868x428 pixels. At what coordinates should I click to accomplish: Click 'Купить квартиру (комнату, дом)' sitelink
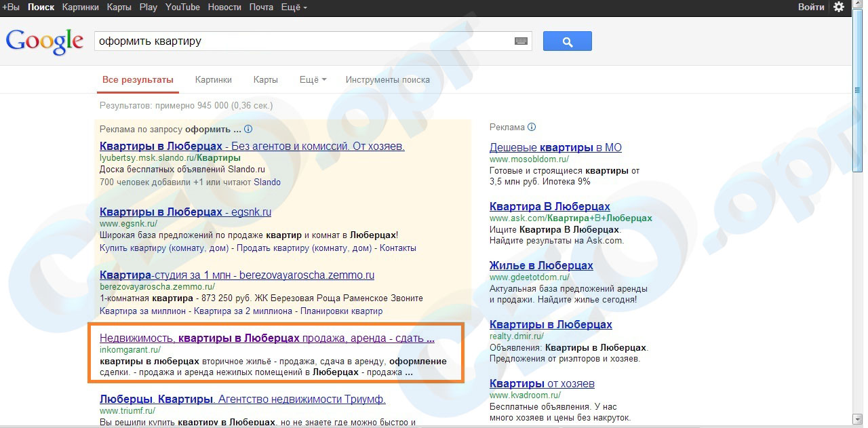[163, 248]
